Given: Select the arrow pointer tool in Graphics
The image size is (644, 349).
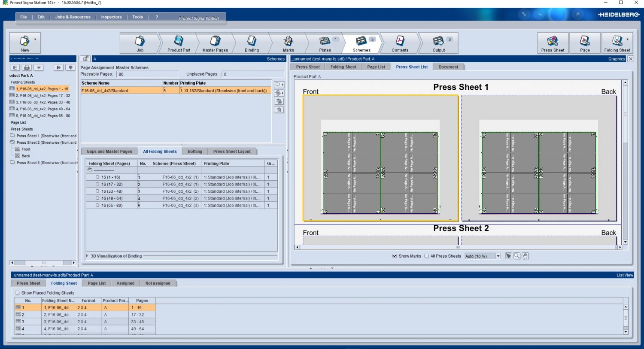Looking at the screenshot, I should (x=508, y=256).
